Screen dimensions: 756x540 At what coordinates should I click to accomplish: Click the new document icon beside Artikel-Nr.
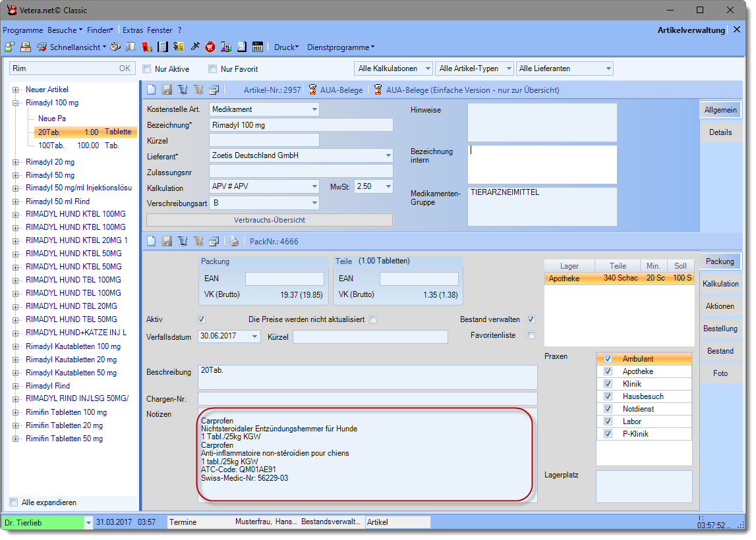pos(152,90)
